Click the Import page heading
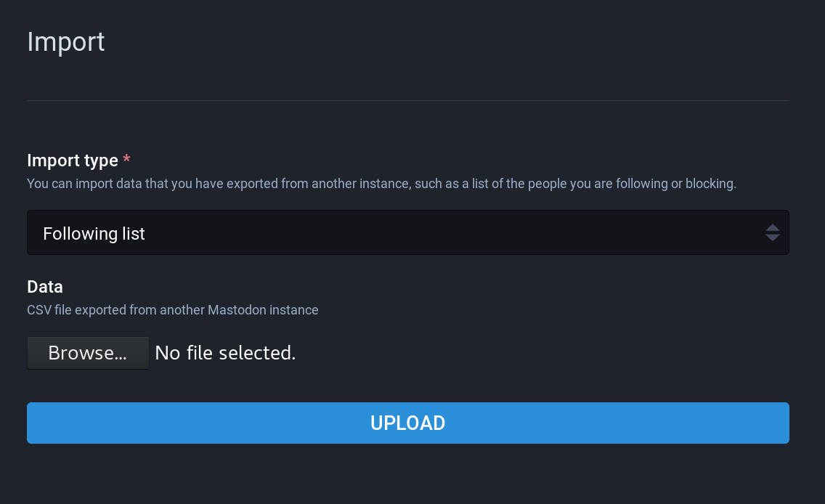Image resolution: width=825 pixels, height=504 pixels. point(65,41)
